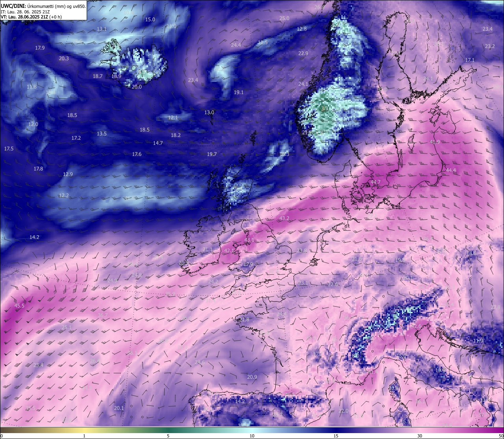Click the 42.1 value over the Irish Sea
This screenshot has height=439, width=504.
pos(229,250)
